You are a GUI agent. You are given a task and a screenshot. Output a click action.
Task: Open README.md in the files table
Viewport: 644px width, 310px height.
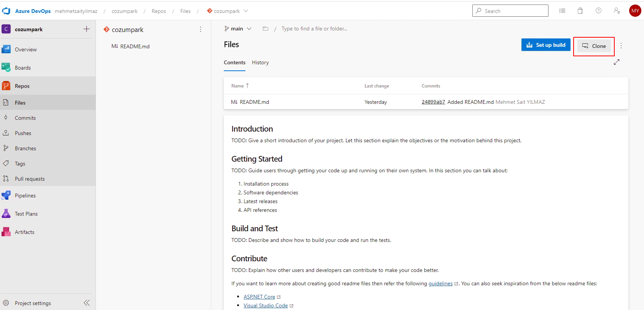point(250,102)
